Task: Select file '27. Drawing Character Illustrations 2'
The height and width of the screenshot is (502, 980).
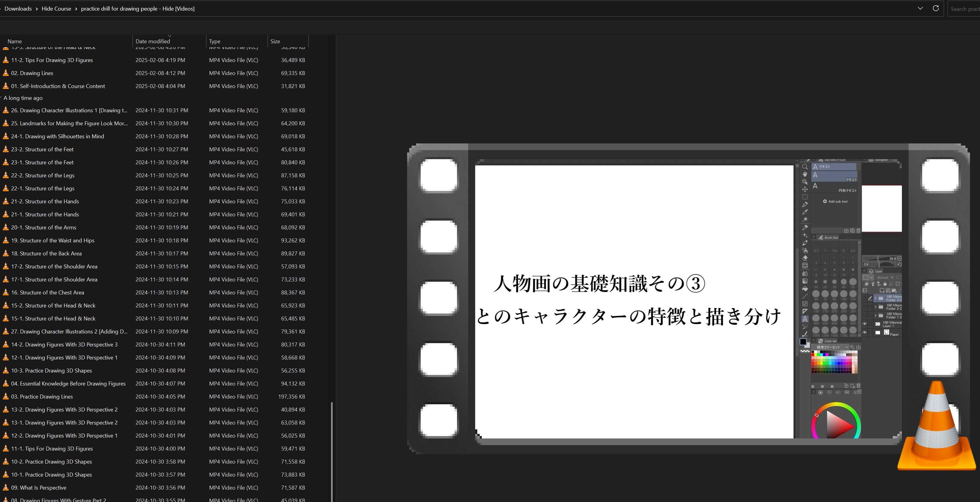Action: [x=69, y=331]
